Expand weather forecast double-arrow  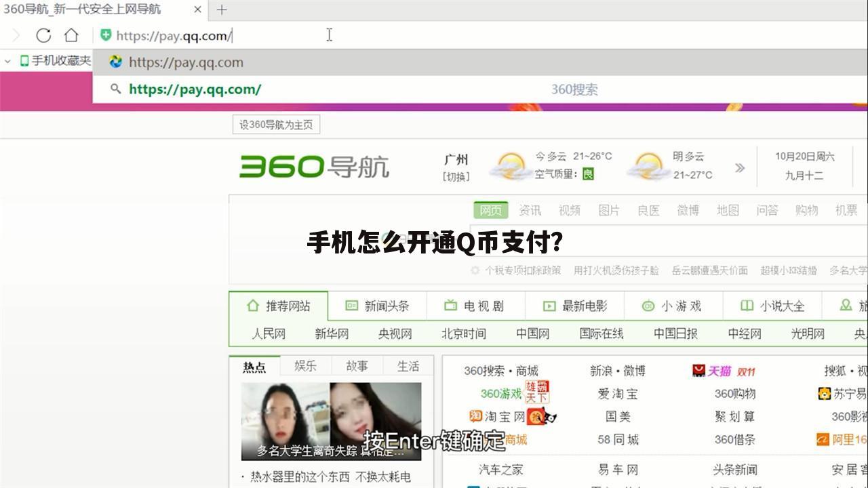740,167
